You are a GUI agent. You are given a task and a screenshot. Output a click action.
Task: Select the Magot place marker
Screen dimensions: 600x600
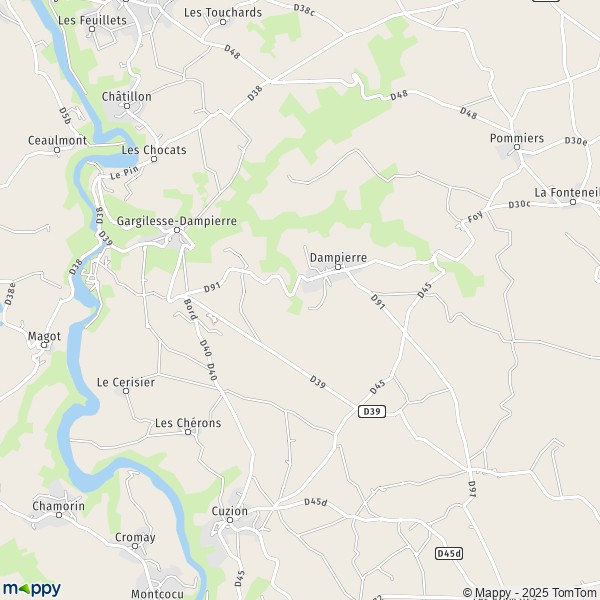pyautogui.click(x=44, y=345)
